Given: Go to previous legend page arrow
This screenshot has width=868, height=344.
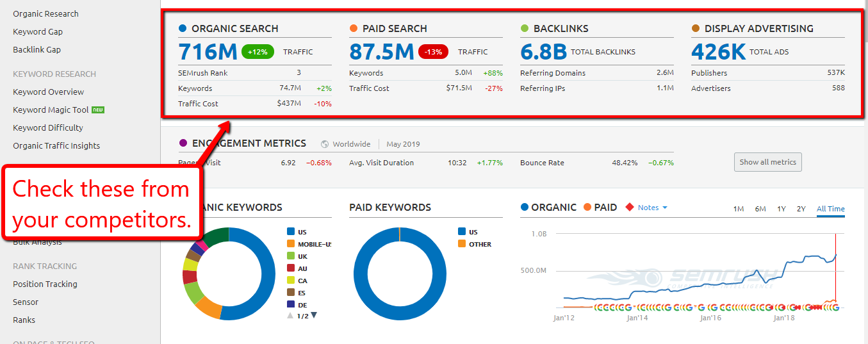Looking at the screenshot, I should [290, 315].
